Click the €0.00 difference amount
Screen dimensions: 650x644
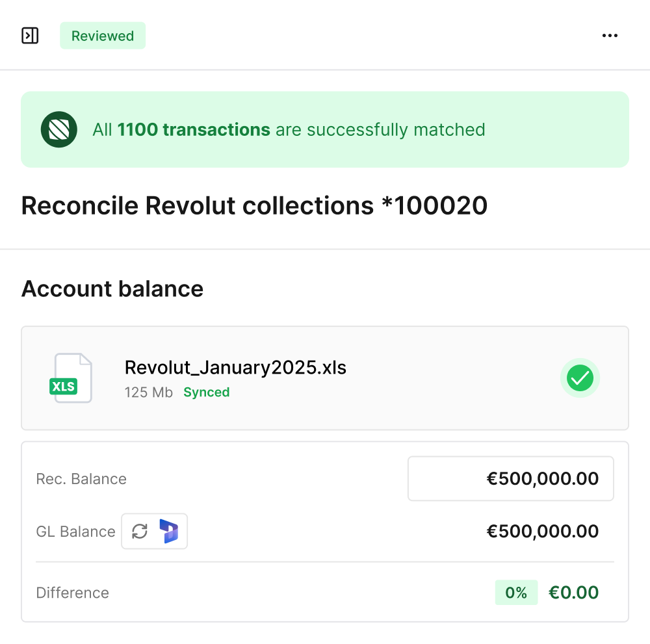point(573,593)
